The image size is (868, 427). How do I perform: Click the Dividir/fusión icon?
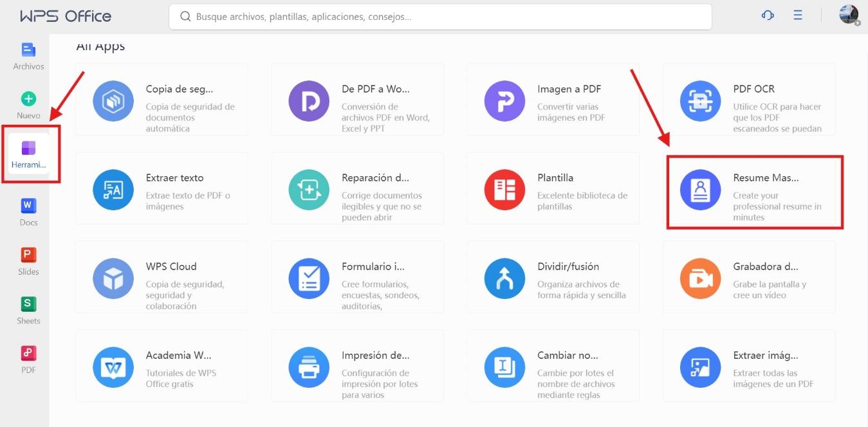505,278
